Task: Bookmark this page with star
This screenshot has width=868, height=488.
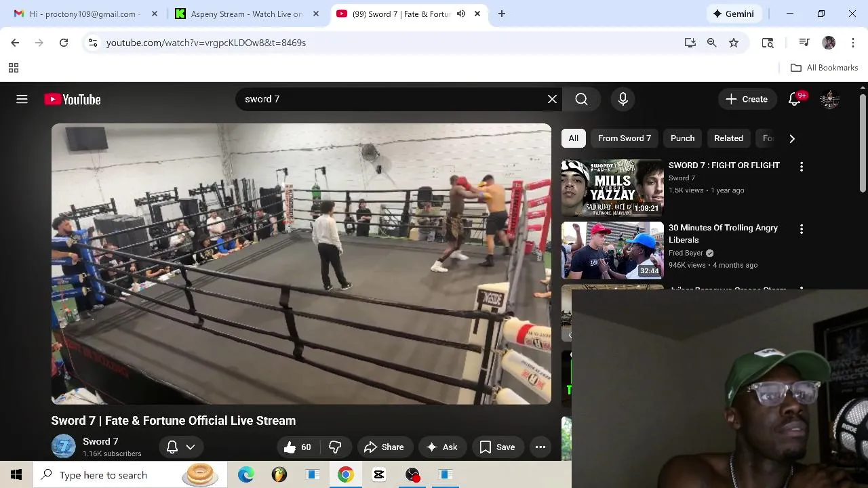Action: (x=734, y=43)
